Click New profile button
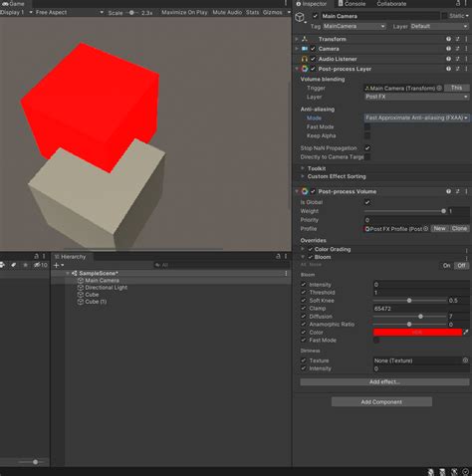Image resolution: width=472 pixels, height=476 pixels. click(439, 228)
